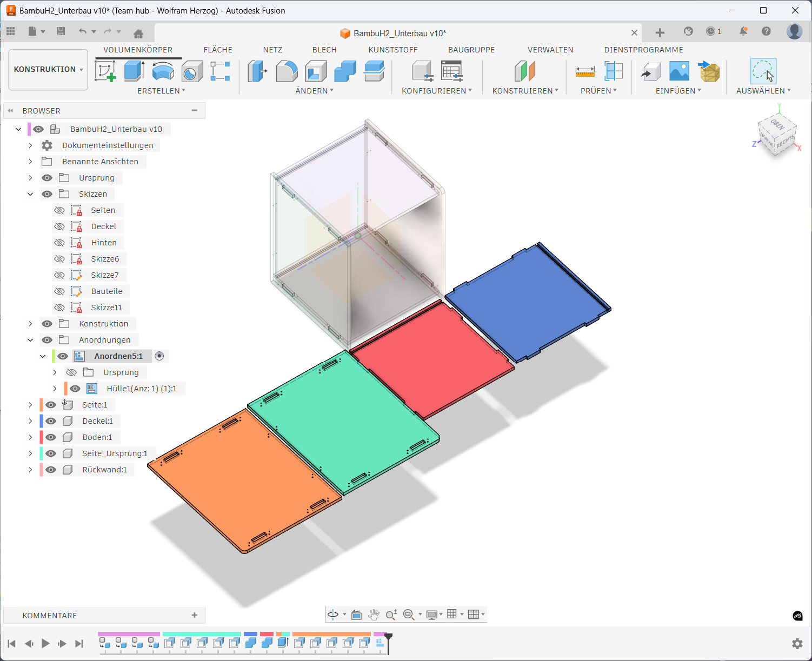Image resolution: width=812 pixels, height=661 pixels.
Task: Select the Revolve tool icon
Action: [163, 71]
